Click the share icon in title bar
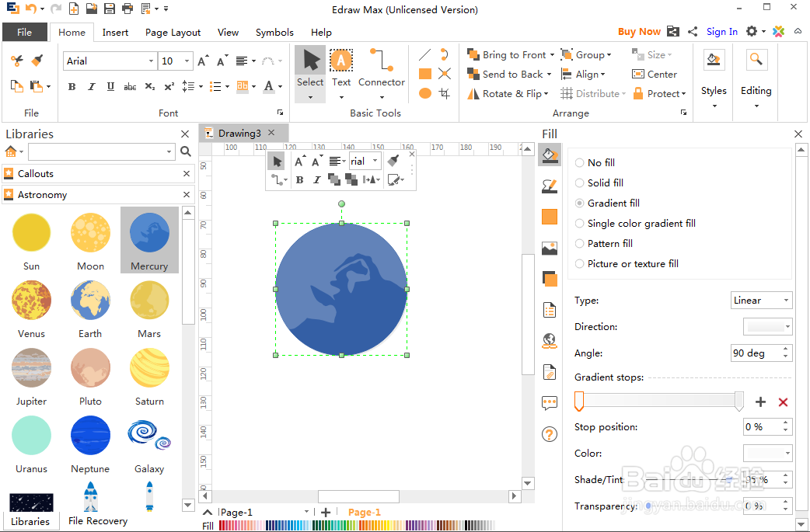 (692, 32)
